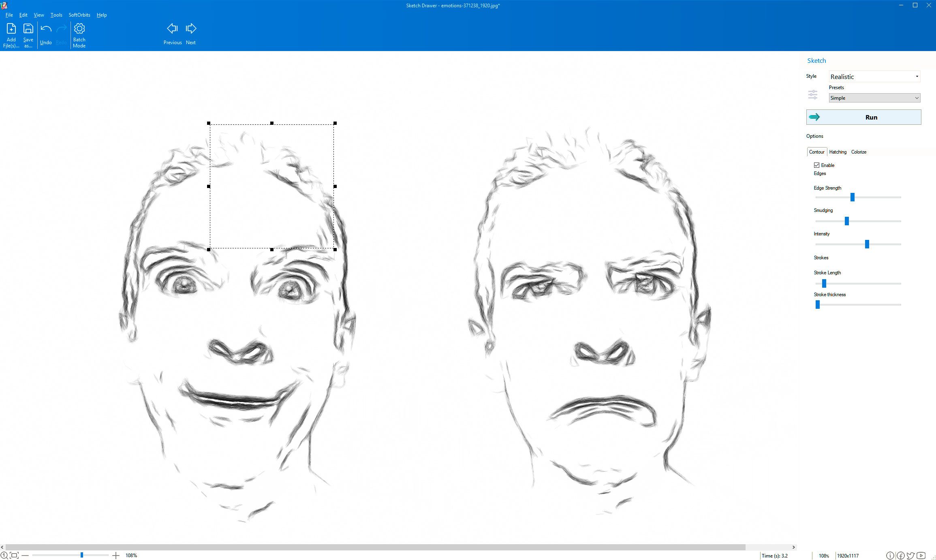
Task: Click the zoom percentage input field
Action: tap(131, 555)
